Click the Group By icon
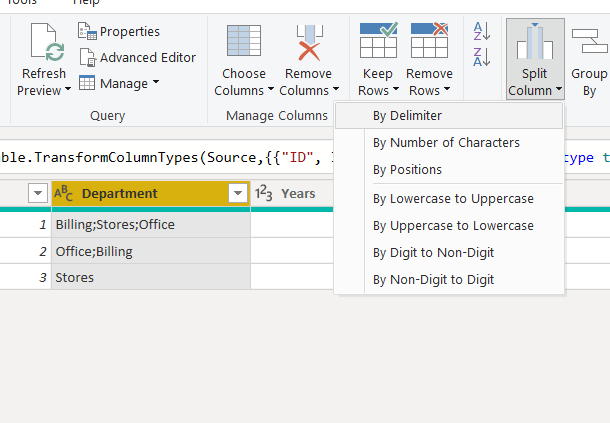This screenshot has height=423, width=610. coord(590,41)
